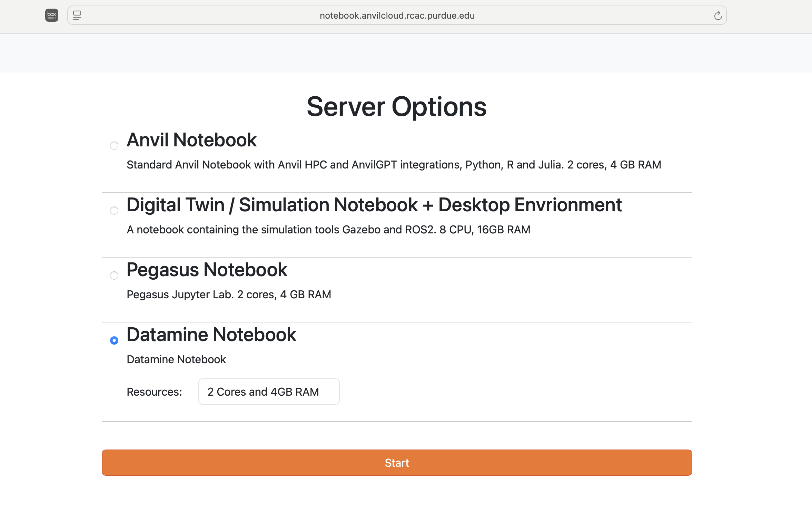
Task: Verify the Datamine Notebook radio is selected
Action: coord(114,340)
